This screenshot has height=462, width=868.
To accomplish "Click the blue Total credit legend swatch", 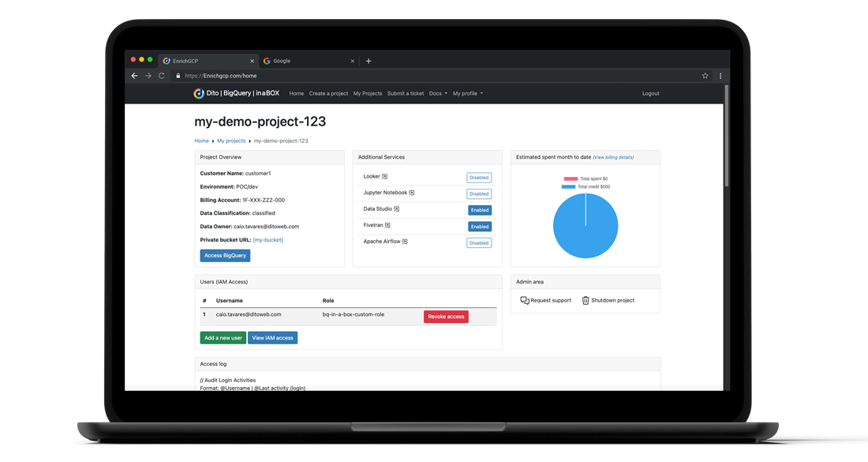I will coord(568,186).
